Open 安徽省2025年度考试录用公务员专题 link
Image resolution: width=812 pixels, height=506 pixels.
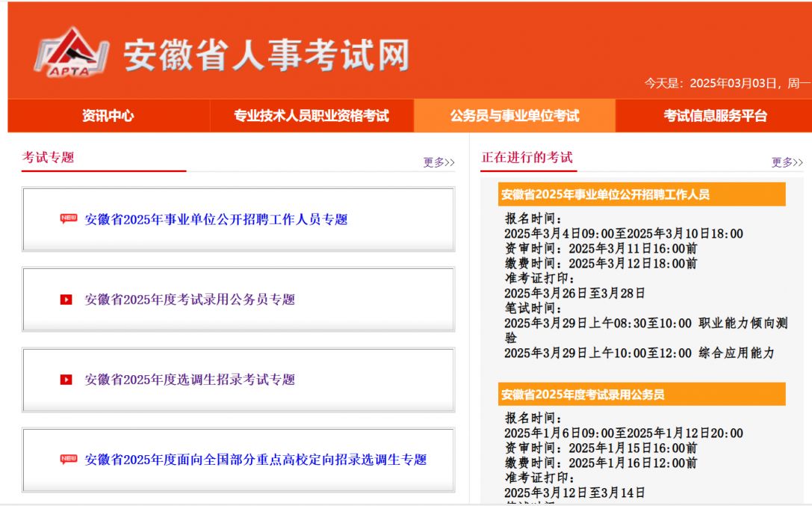[x=190, y=300]
